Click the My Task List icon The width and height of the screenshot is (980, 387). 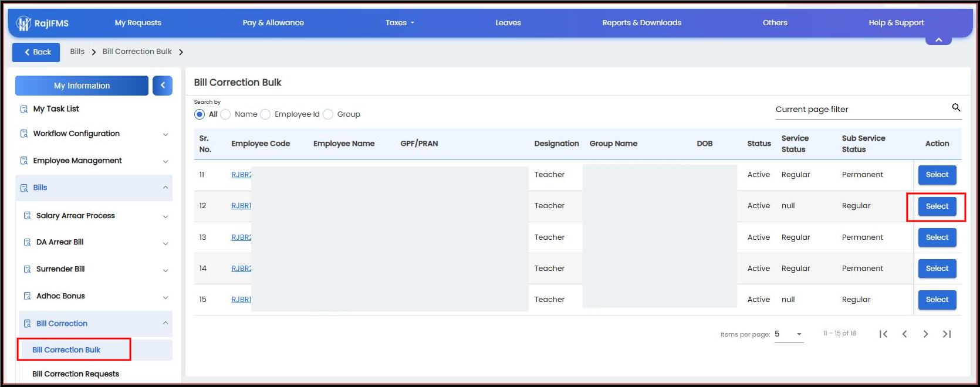click(x=24, y=109)
